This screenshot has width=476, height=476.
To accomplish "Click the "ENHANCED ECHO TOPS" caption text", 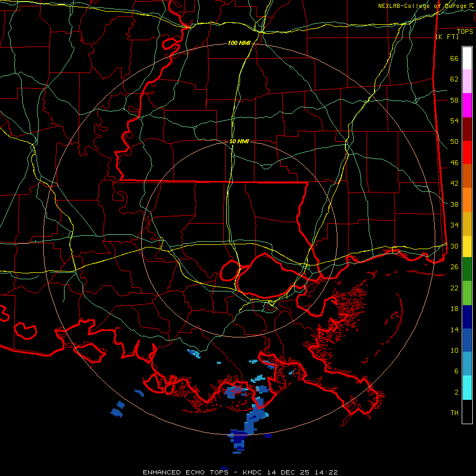I will pos(186,472).
